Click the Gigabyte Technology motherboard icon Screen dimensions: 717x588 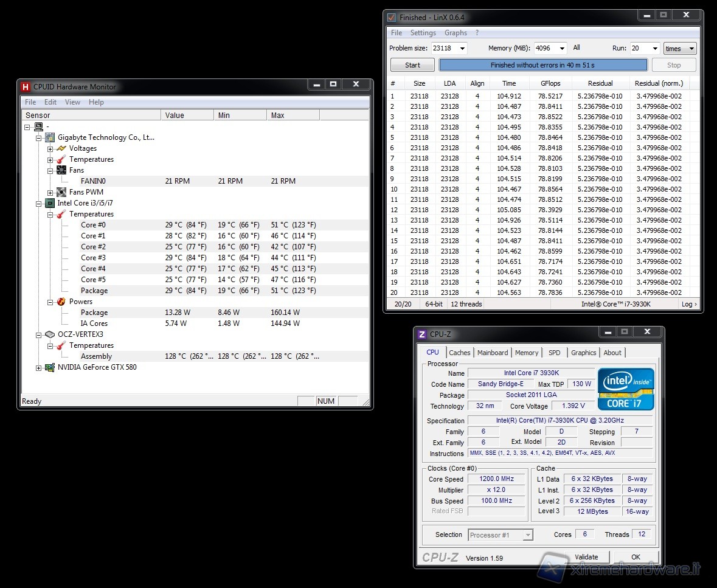click(50, 137)
